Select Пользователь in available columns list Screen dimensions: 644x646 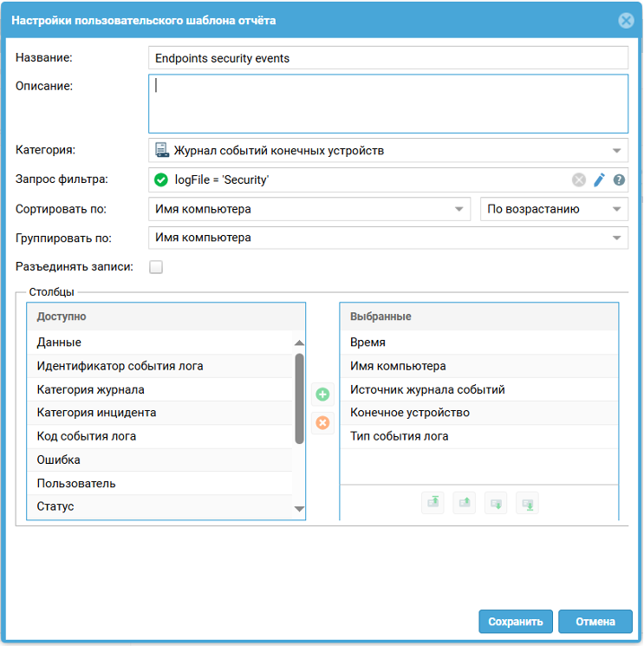[76, 483]
